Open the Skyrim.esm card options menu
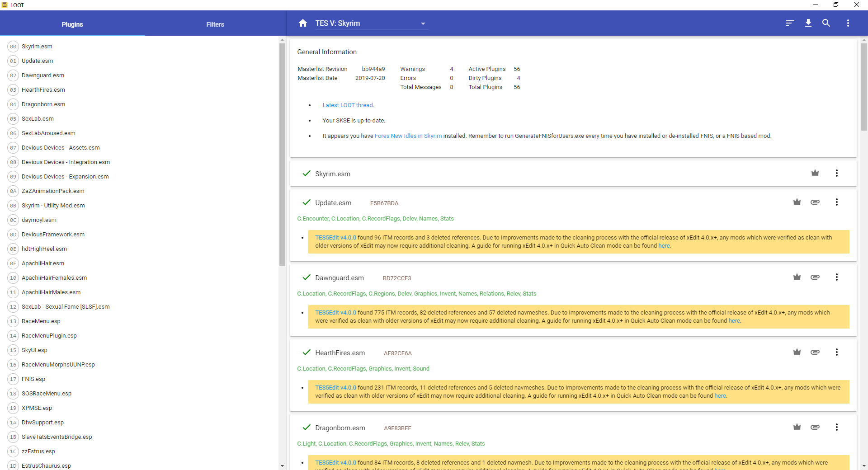 coord(837,173)
